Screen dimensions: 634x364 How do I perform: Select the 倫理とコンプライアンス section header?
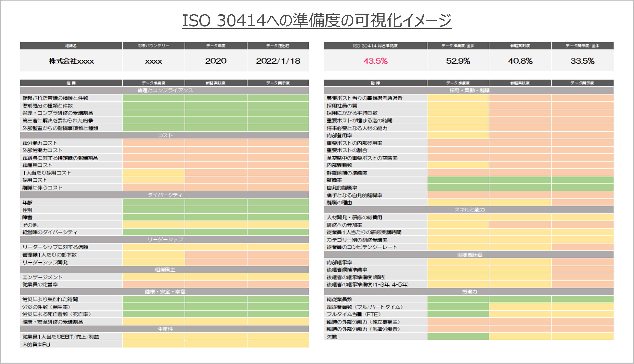[x=165, y=90]
